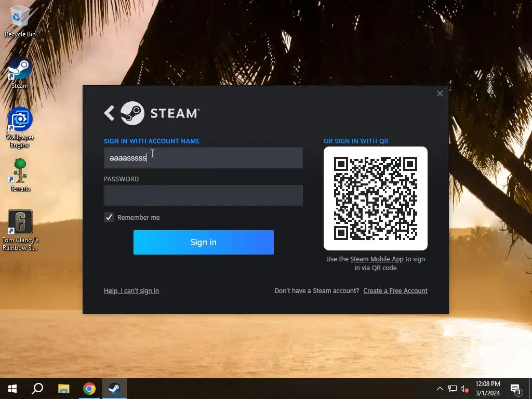Show hidden system tray icons
This screenshot has height=399, width=532.
[x=440, y=389]
